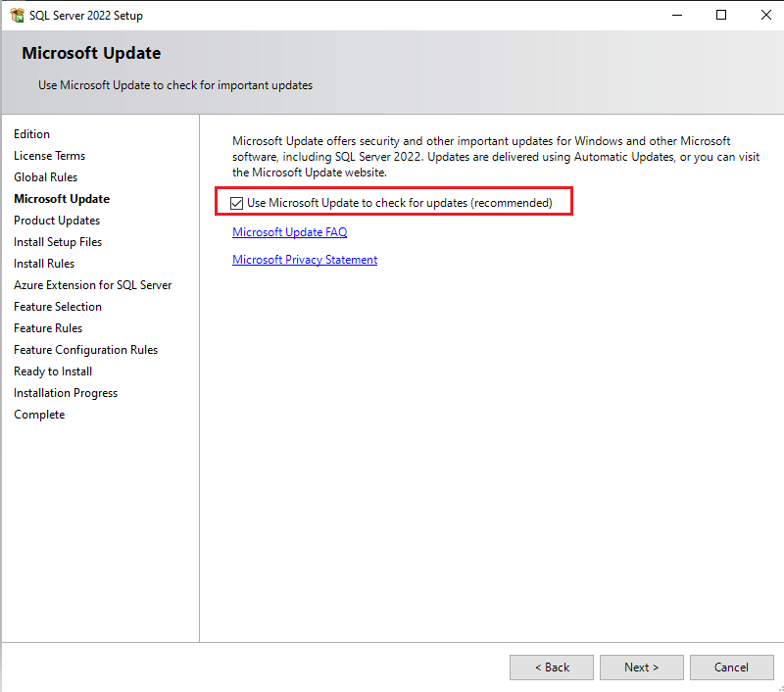Select Ready to Install step
Viewport: 784px width, 692px height.
click(x=53, y=371)
